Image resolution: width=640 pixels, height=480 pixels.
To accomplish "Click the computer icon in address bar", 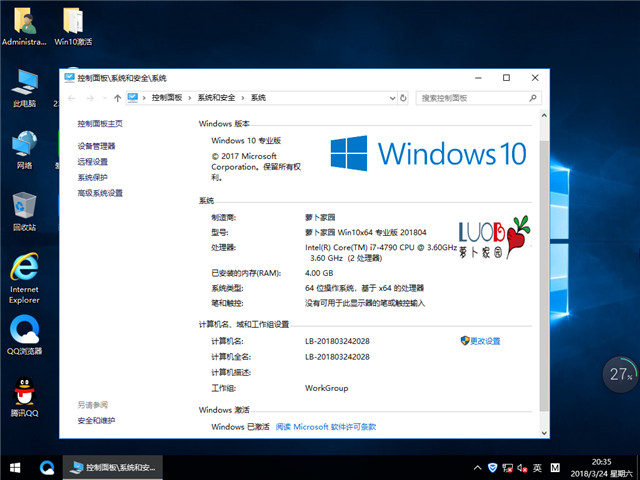I will [x=133, y=98].
